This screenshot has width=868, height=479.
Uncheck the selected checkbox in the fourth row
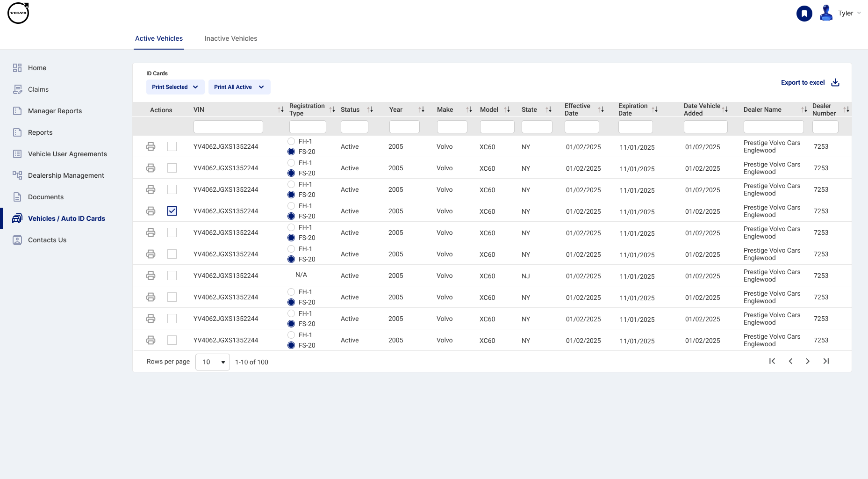(x=172, y=211)
